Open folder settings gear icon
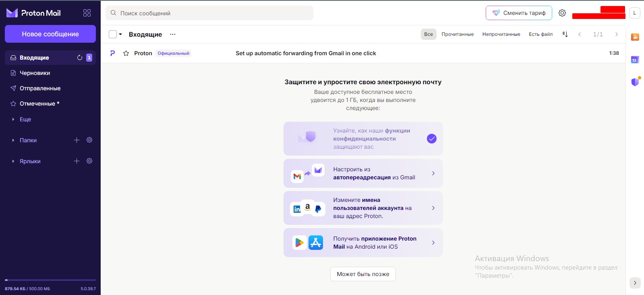The width and height of the screenshot is (644, 295). (89, 140)
